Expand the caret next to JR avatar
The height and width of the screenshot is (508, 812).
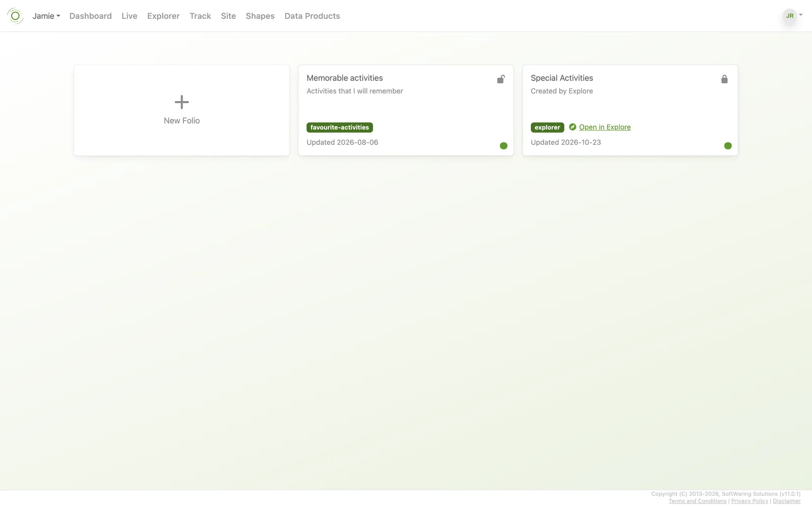pyautogui.click(x=801, y=15)
